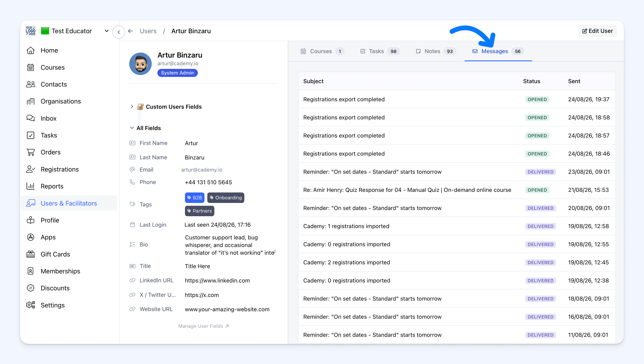Open the message sent 24/08/26, 19:37

457,99
